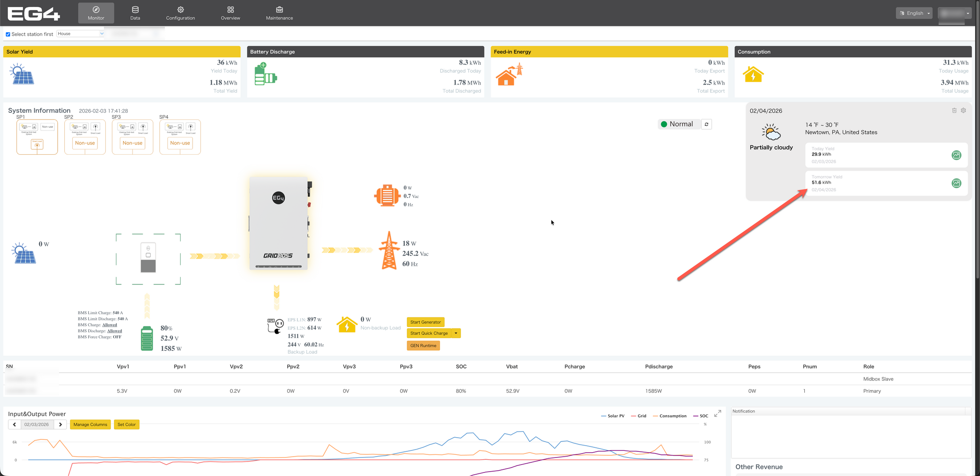Click the refresh icon beside Normal status
This screenshot has height=476, width=980.
point(706,124)
